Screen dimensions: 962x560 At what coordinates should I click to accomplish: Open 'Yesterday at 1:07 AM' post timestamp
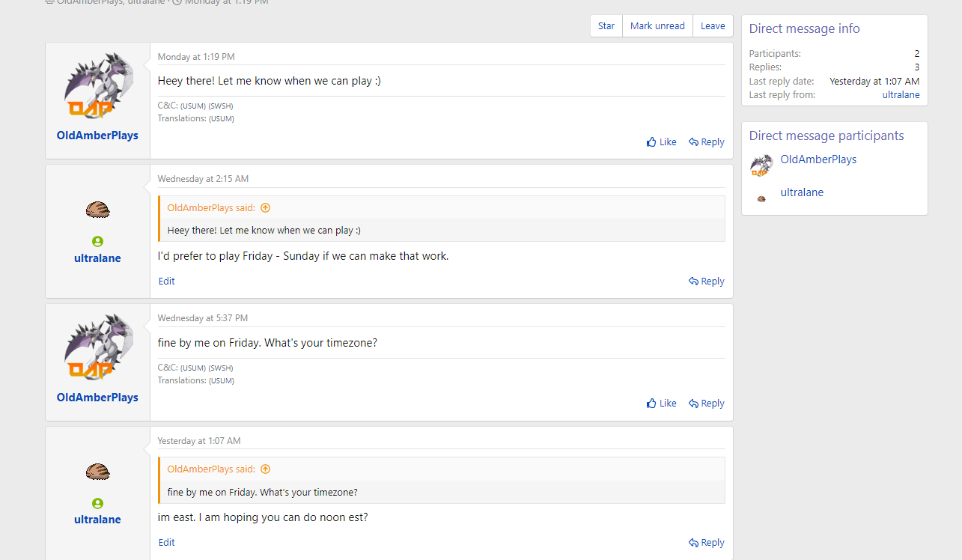tap(199, 441)
